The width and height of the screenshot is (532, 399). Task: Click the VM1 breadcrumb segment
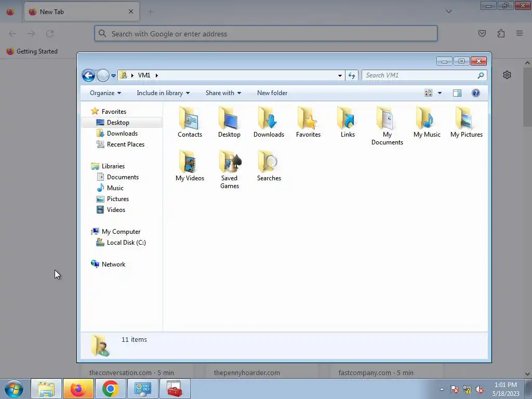click(144, 75)
